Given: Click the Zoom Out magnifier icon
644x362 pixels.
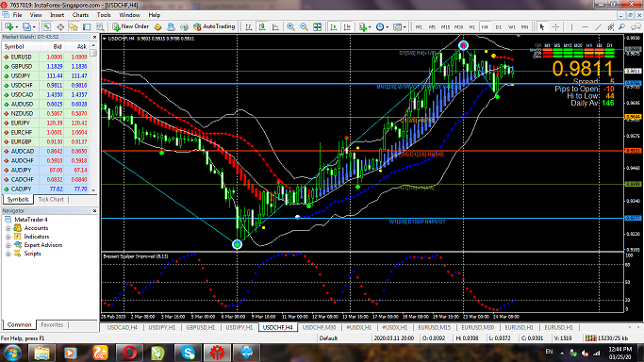Looking at the screenshot, I should click(x=304, y=26).
